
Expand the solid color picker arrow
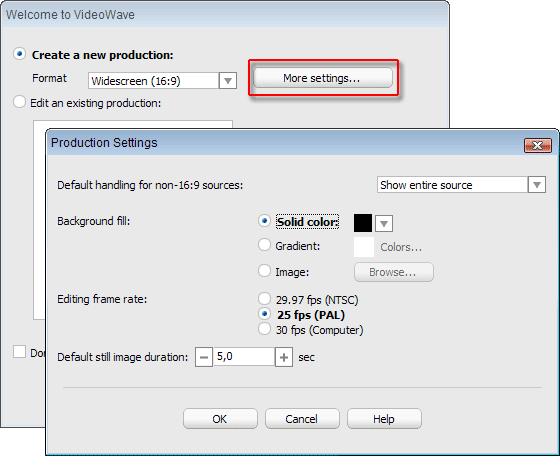(x=384, y=224)
